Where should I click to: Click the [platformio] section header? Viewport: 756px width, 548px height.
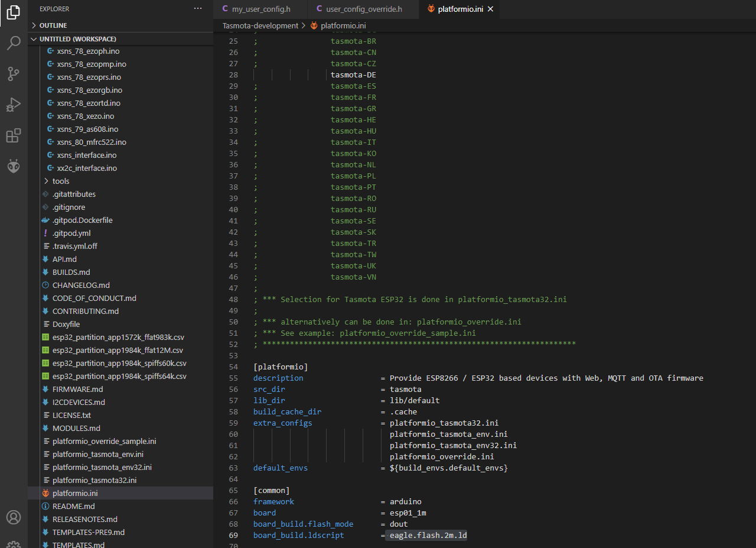(281, 367)
